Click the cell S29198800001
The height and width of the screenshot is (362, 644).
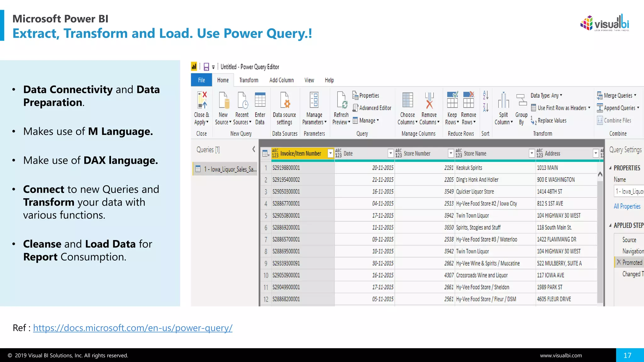point(303,168)
